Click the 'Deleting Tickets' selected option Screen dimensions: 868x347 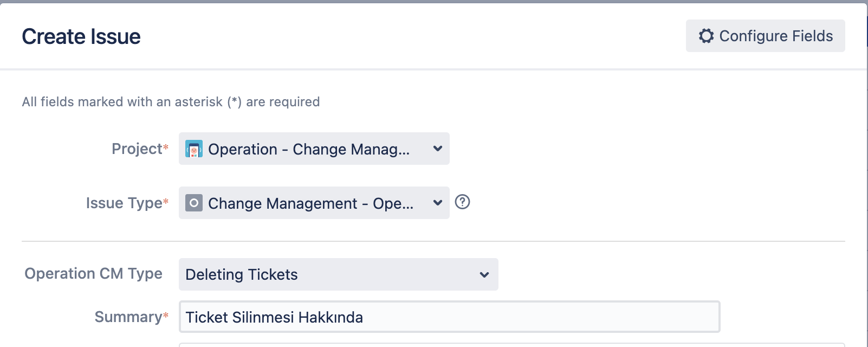pyautogui.click(x=242, y=274)
